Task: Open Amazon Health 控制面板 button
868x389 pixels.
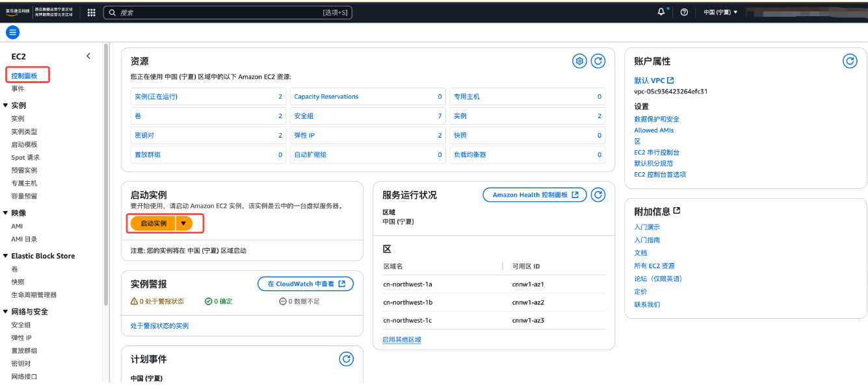Action: [535, 195]
